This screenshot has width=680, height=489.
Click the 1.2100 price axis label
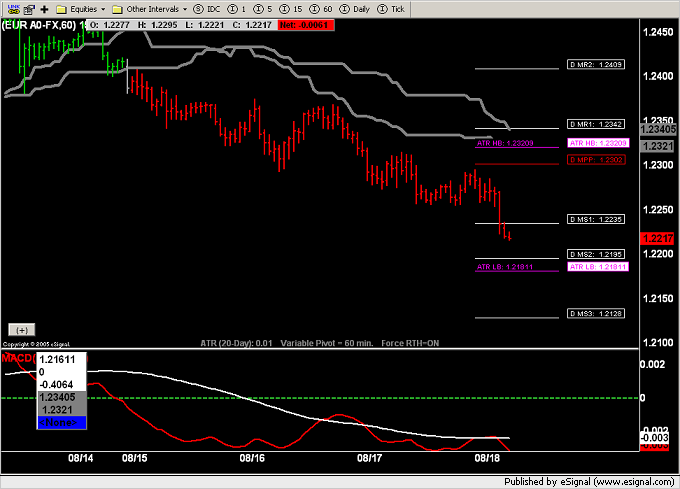(658, 343)
